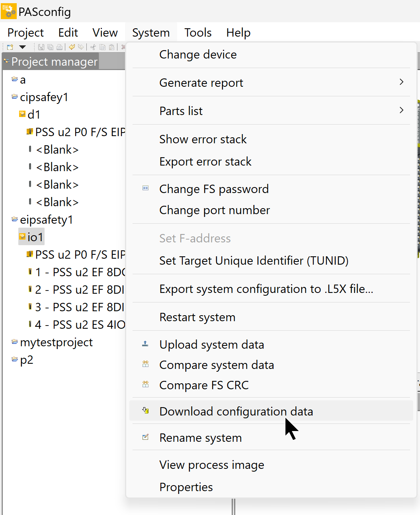The height and width of the screenshot is (515, 420).
Task: Click folder icon of project a
Action: (15, 79)
